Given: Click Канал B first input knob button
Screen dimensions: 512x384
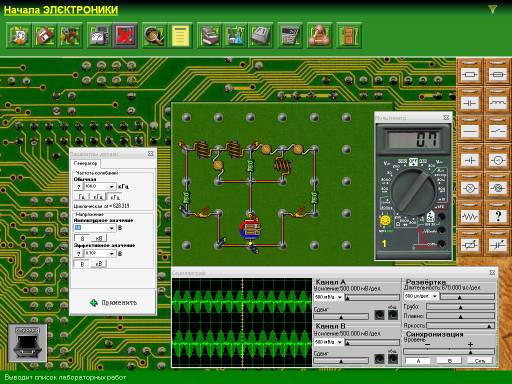Looking at the screenshot, I should [x=379, y=359].
